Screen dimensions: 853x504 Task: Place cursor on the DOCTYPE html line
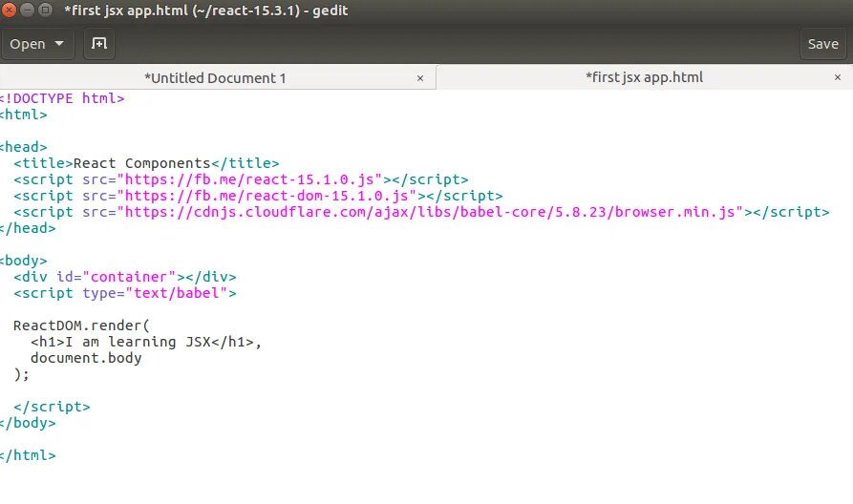pyautogui.click(x=62, y=98)
